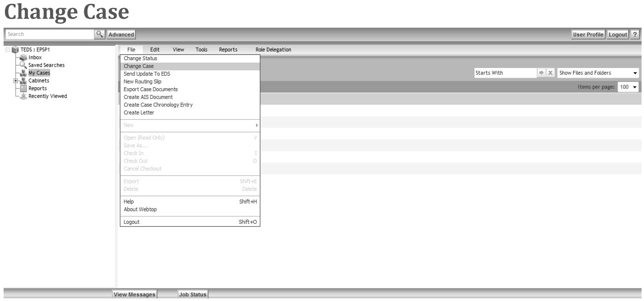Click into the Starts With filter field
The image size is (644, 301).
click(x=505, y=73)
